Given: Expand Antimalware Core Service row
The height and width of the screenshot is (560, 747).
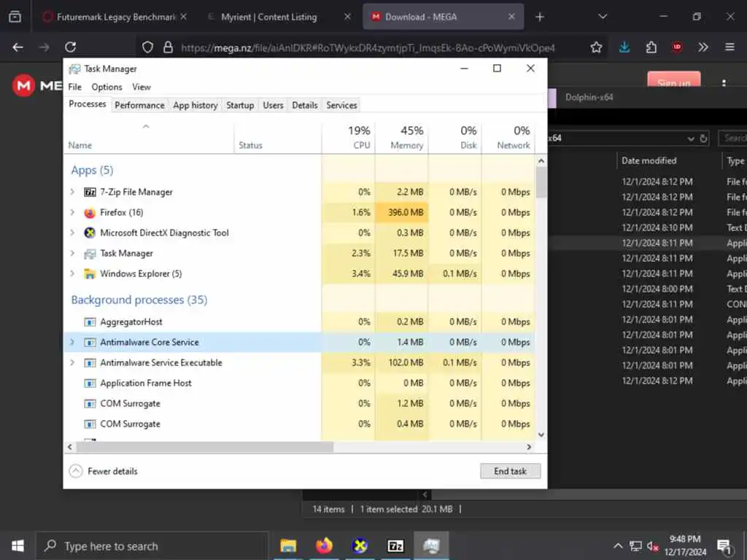Looking at the screenshot, I should 72,342.
